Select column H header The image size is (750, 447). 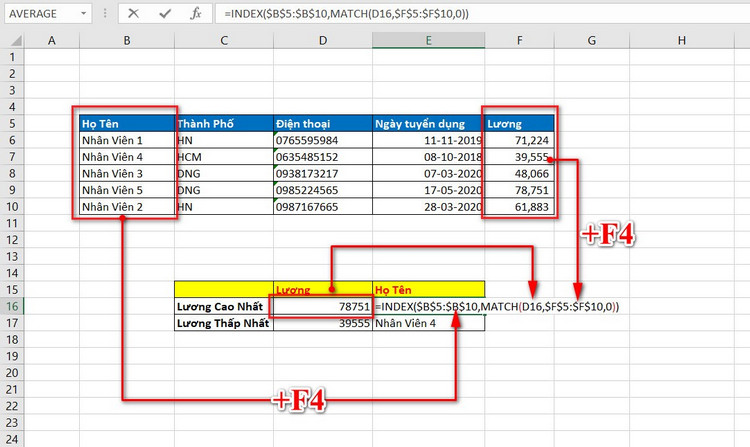click(682, 41)
